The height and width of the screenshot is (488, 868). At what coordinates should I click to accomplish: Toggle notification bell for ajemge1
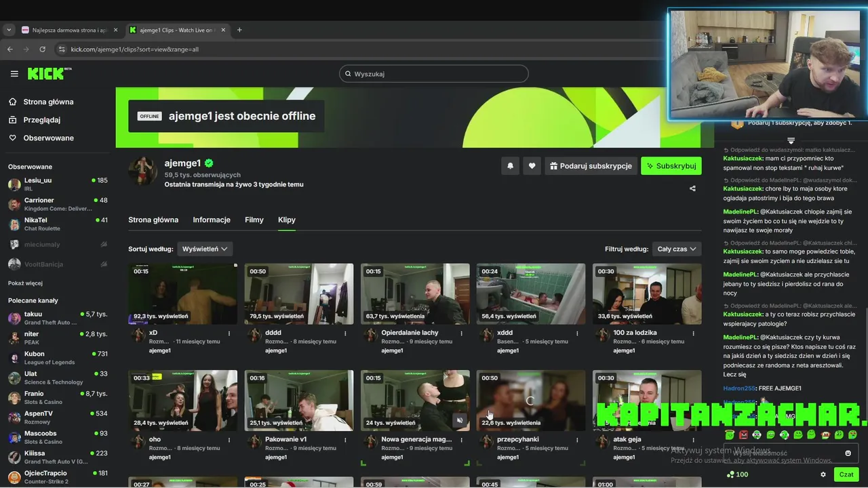(511, 166)
